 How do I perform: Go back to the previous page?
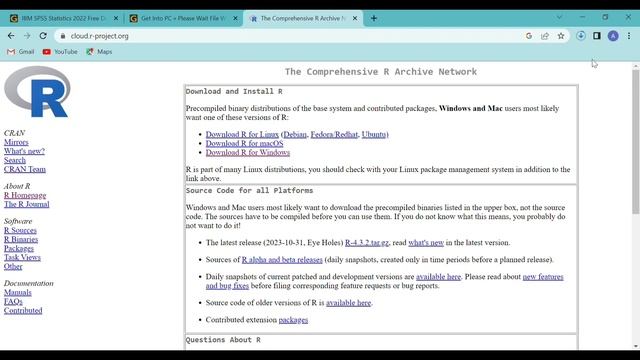[x=11, y=36]
